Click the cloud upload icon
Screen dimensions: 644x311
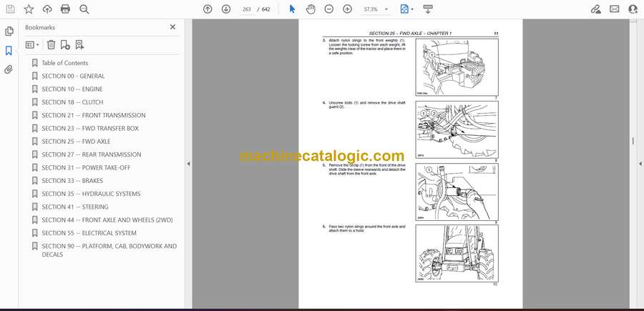pyautogui.click(x=47, y=9)
